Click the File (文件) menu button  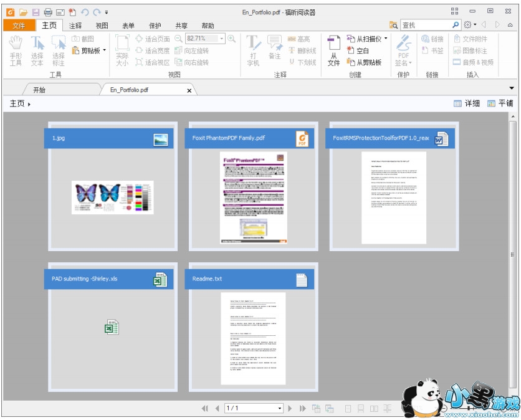coord(19,26)
